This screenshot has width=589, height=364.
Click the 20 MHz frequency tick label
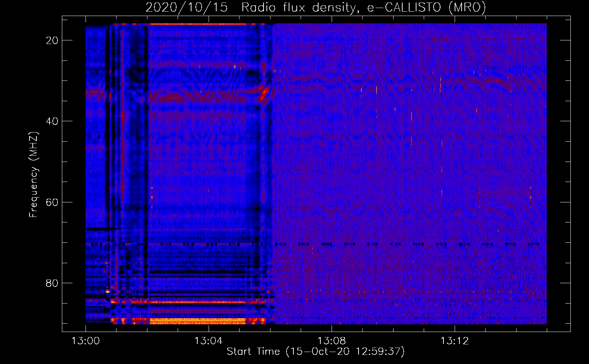(x=52, y=40)
